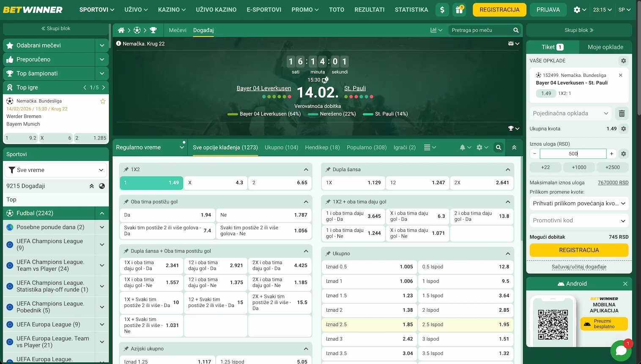641x364 pixels.
Task: Expand Preporučeno section
Action: click(102, 60)
